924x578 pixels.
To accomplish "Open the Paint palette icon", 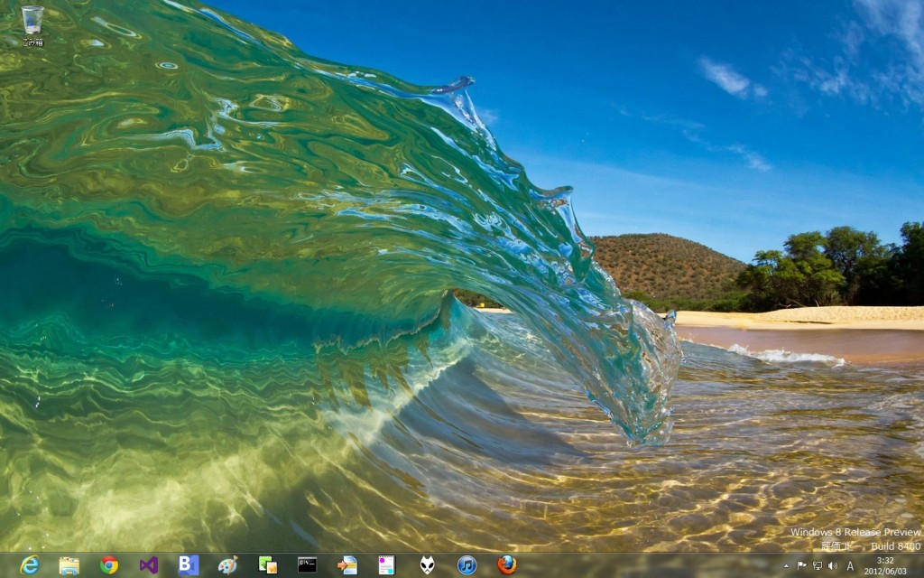I will (228, 565).
